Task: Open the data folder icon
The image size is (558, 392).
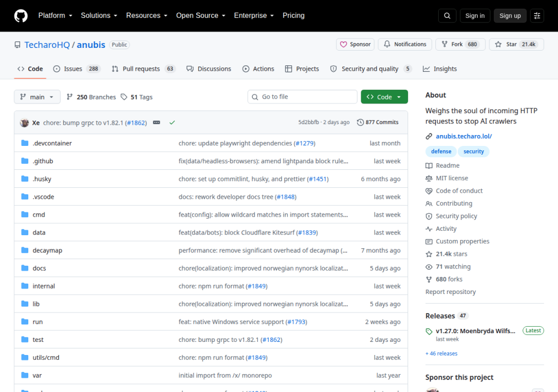Action: tap(25, 232)
